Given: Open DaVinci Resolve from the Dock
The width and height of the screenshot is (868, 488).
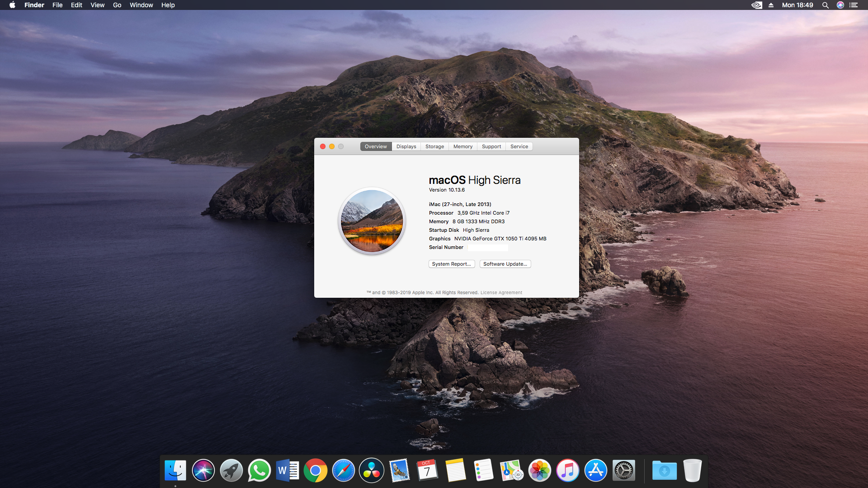Looking at the screenshot, I should (x=371, y=471).
